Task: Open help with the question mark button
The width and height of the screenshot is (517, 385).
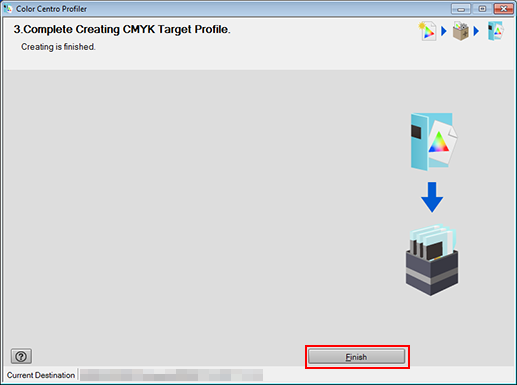Action: (21, 356)
